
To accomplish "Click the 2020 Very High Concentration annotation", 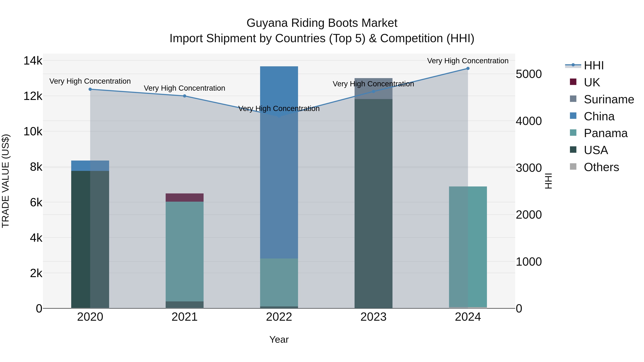I will [x=90, y=81].
